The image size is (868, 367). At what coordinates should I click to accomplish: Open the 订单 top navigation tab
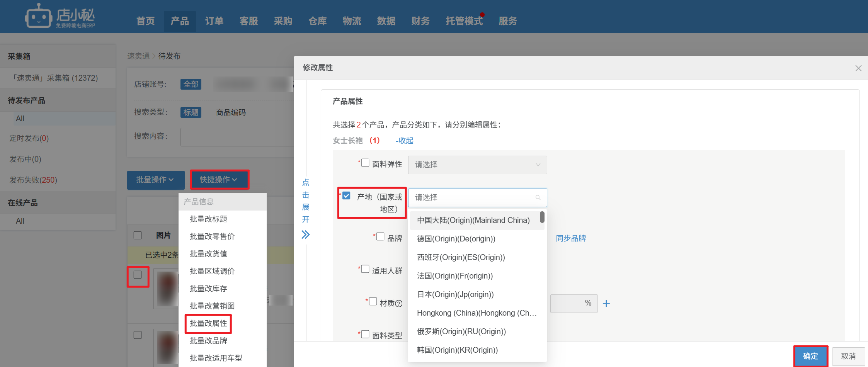[214, 21]
